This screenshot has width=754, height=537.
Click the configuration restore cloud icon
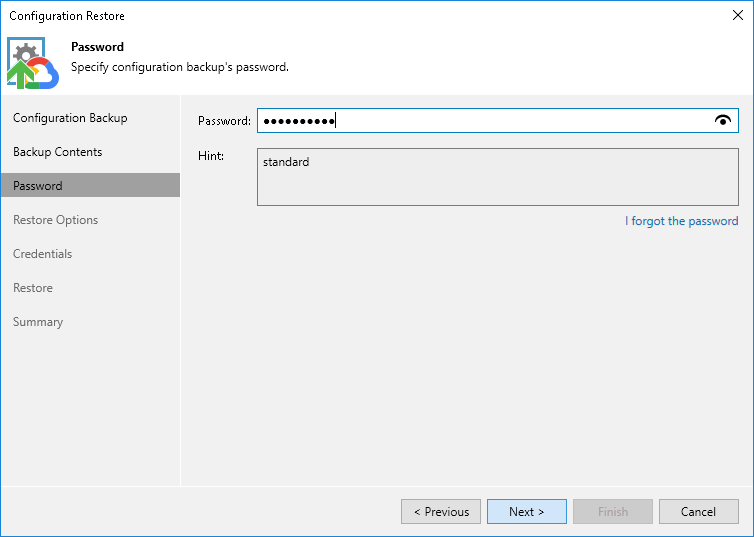(33, 63)
